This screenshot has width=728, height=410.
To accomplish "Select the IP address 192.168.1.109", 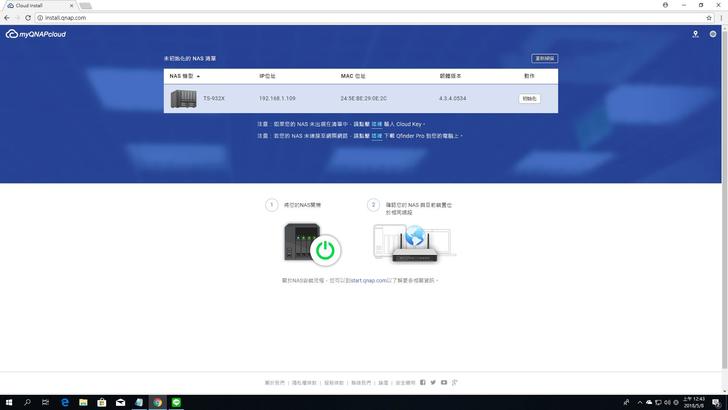I will click(277, 98).
